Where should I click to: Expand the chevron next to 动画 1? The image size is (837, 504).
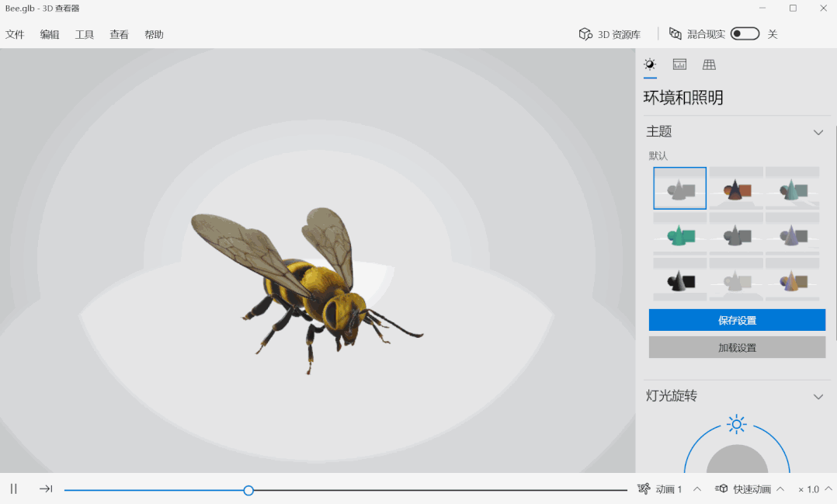tap(697, 489)
